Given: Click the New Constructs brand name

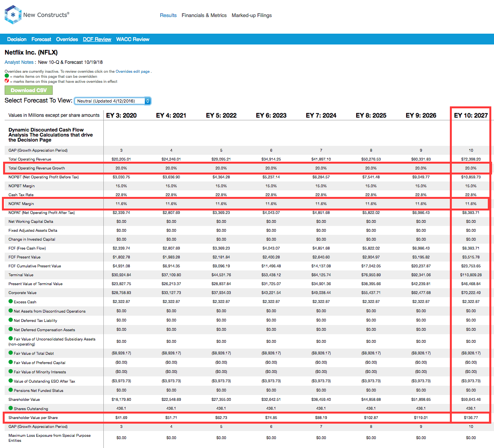Looking at the screenshot, I should pos(46,15).
